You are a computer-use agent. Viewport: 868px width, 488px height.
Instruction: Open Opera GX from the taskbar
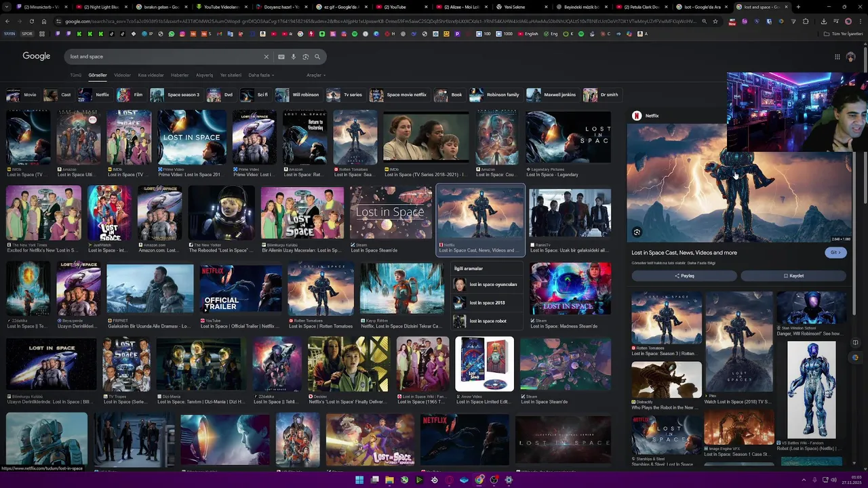[450, 480]
